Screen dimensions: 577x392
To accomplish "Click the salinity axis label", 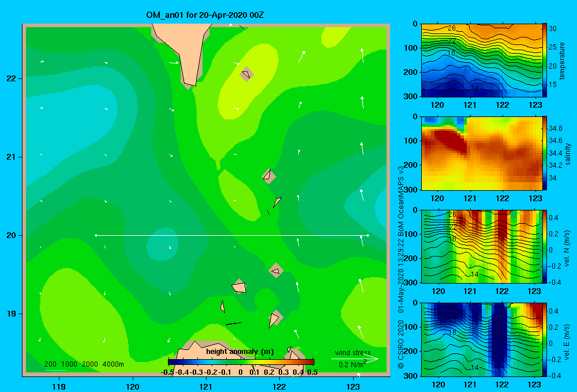I will [x=568, y=154].
